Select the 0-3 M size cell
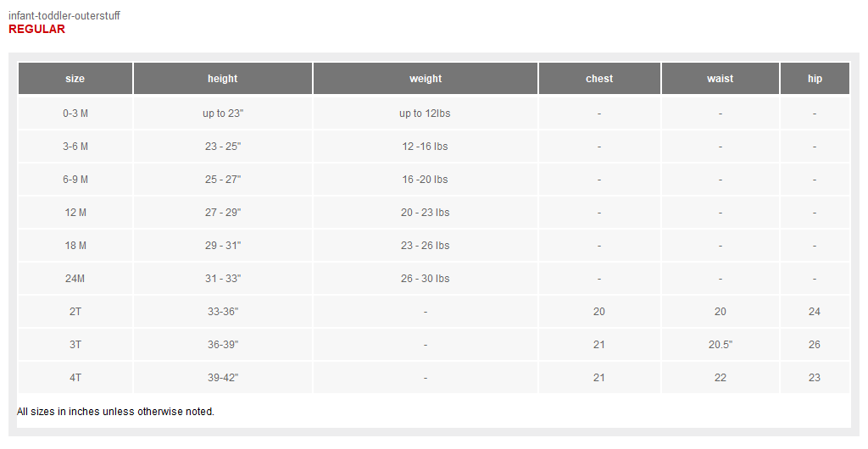Screen dimensions: 868x449 (x=75, y=114)
